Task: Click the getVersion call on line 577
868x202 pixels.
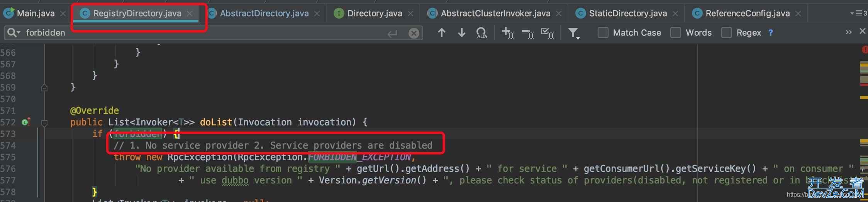Action: coord(389,180)
